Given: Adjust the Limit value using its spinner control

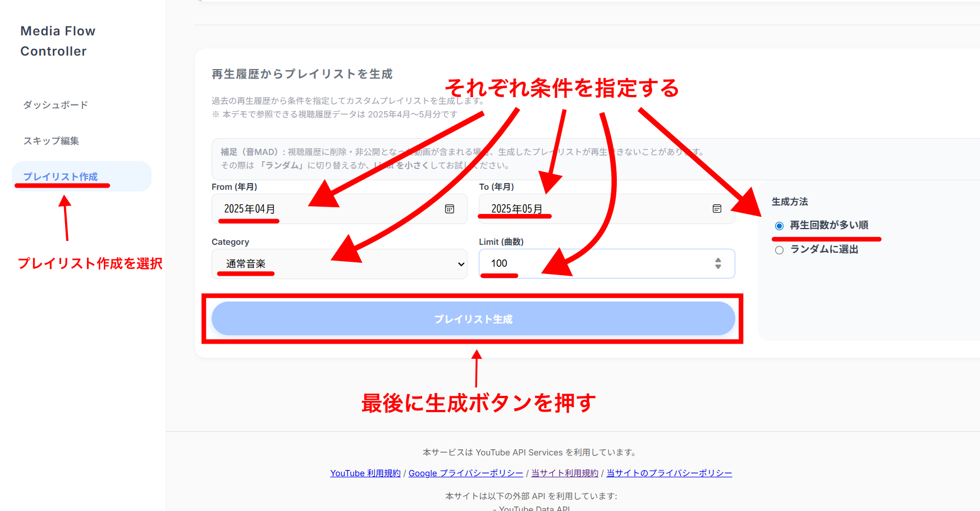Looking at the screenshot, I should click(718, 263).
